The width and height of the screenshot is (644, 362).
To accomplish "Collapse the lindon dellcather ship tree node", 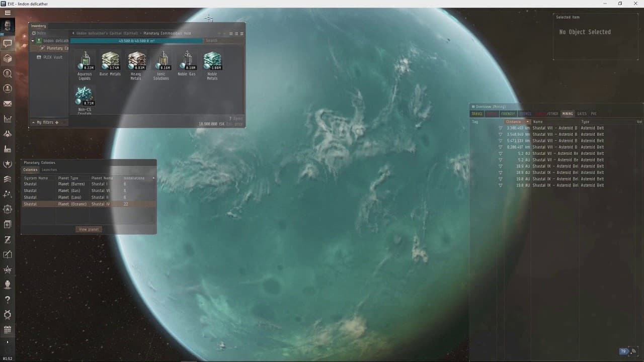I will [x=33, y=41].
